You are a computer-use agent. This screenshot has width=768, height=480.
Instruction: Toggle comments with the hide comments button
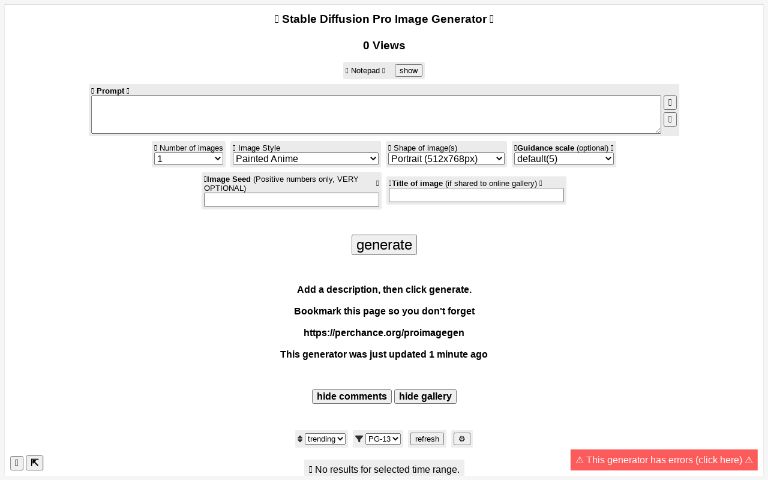[x=351, y=396]
